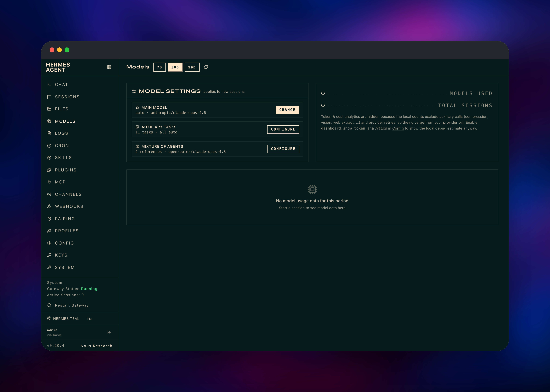Click the Files folder icon
Image resolution: width=550 pixels, height=392 pixels.
pos(49,109)
